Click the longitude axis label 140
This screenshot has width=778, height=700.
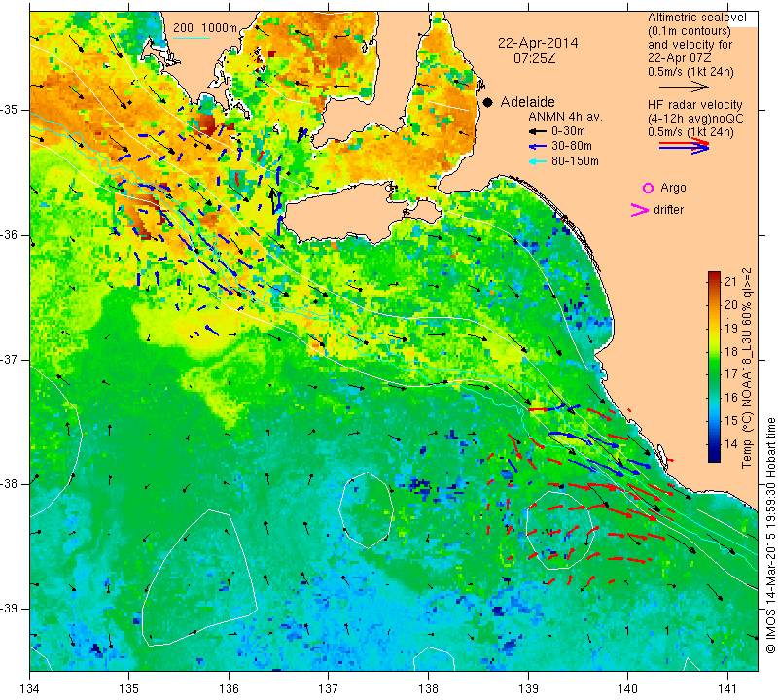click(628, 689)
